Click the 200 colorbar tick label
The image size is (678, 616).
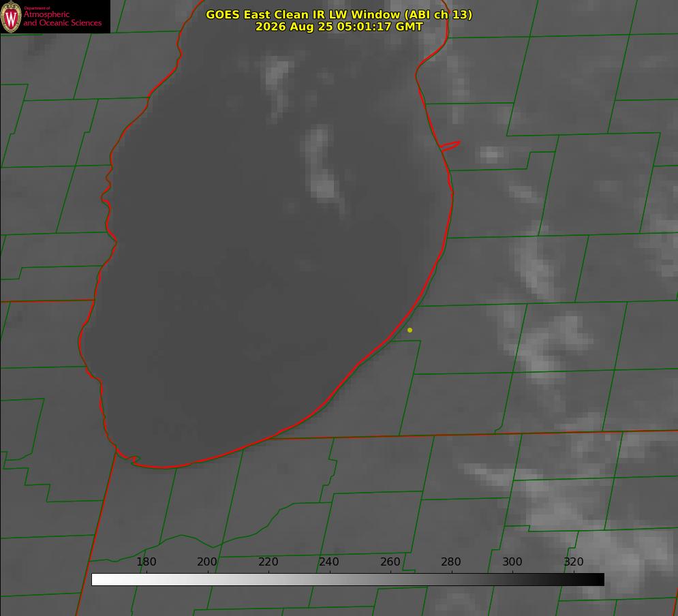point(207,561)
